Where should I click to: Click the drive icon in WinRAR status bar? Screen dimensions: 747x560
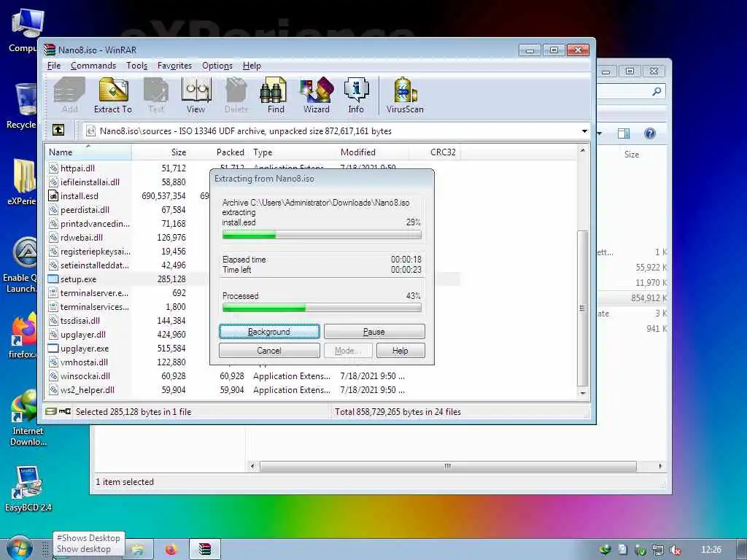pyautogui.click(x=51, y=411)
